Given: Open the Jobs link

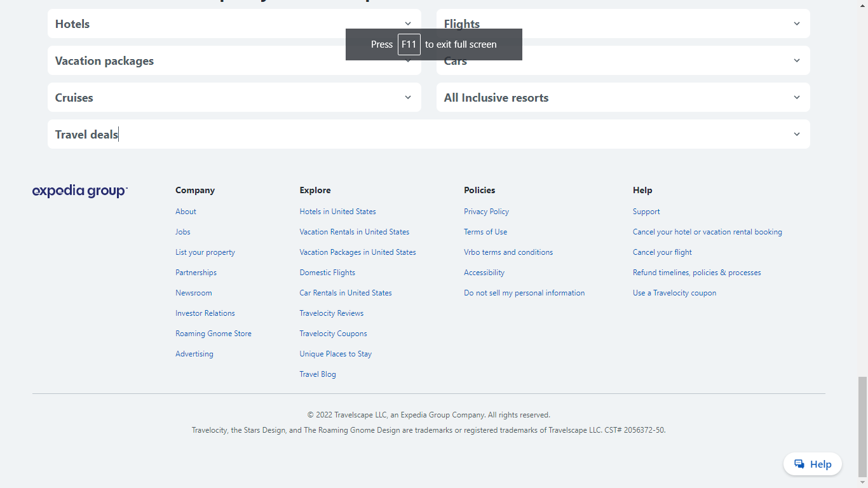Looking at the screenshot, I should pos(183,232).
